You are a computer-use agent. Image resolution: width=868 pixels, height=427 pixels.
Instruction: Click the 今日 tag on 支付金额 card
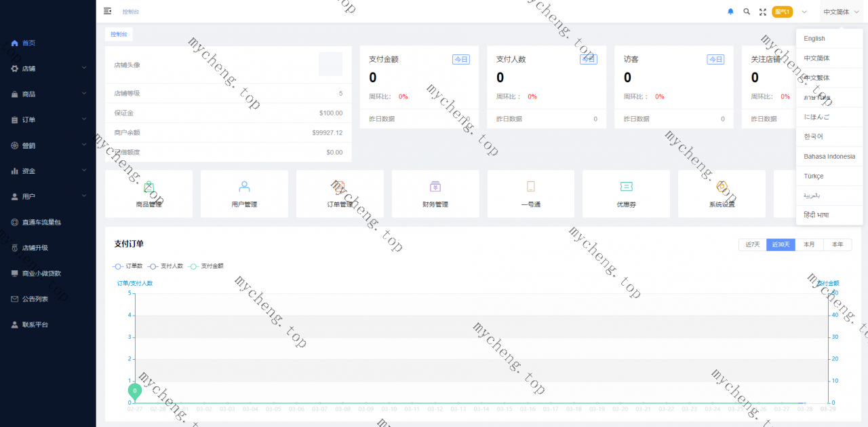[x=461, y=60]
